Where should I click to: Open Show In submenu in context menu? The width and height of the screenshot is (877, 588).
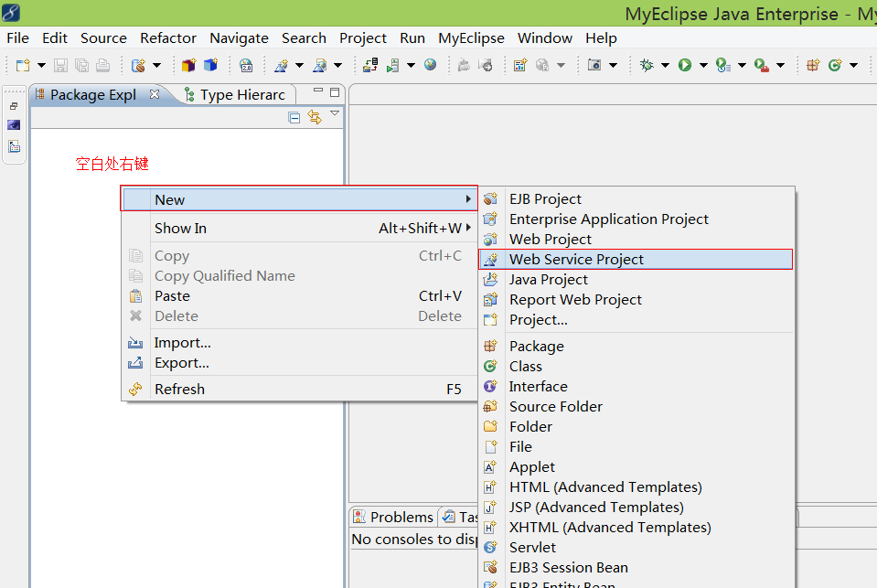point(300,229)
